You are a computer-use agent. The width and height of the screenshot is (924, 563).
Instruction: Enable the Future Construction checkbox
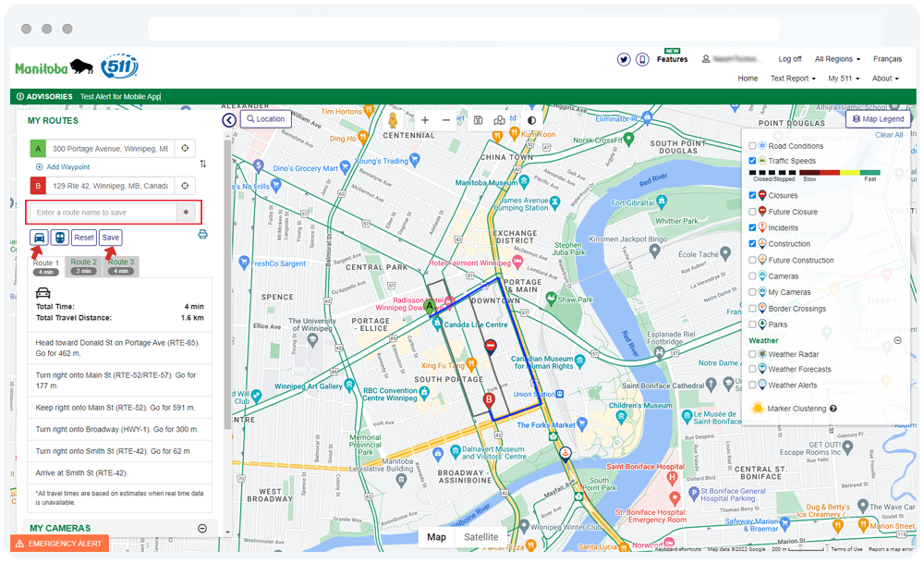[x=752, y=260]
